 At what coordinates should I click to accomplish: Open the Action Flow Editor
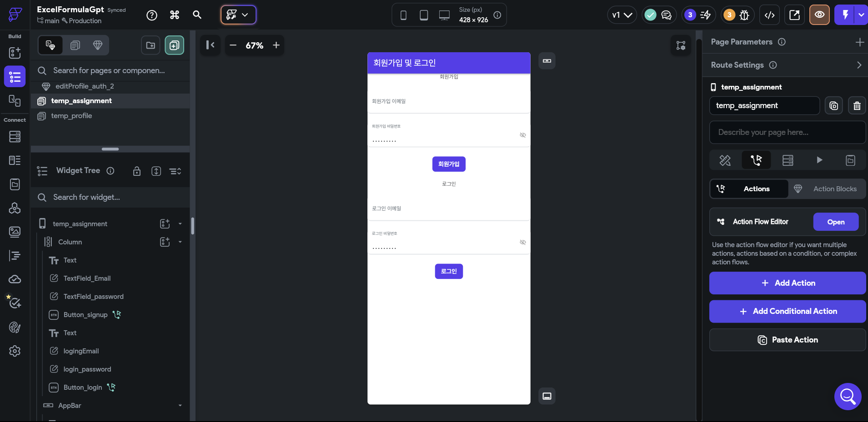[x=836, y=222]
